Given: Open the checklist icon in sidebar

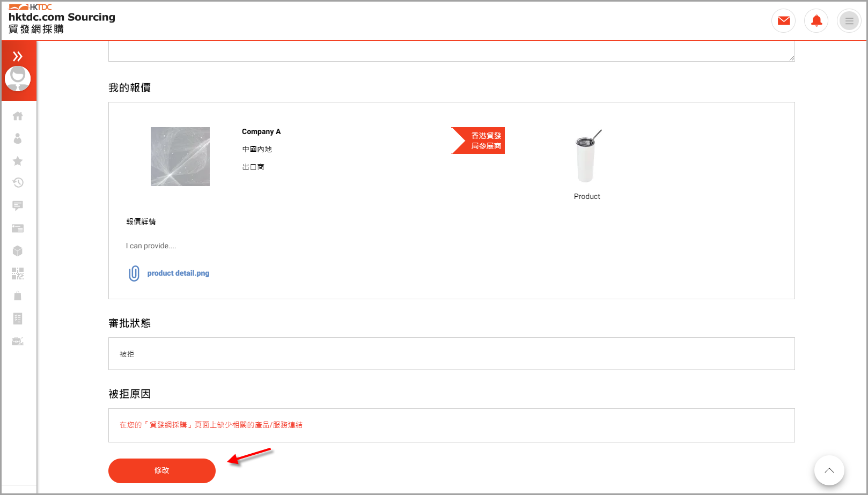Looking at the screenshot, I should (18, 319).
